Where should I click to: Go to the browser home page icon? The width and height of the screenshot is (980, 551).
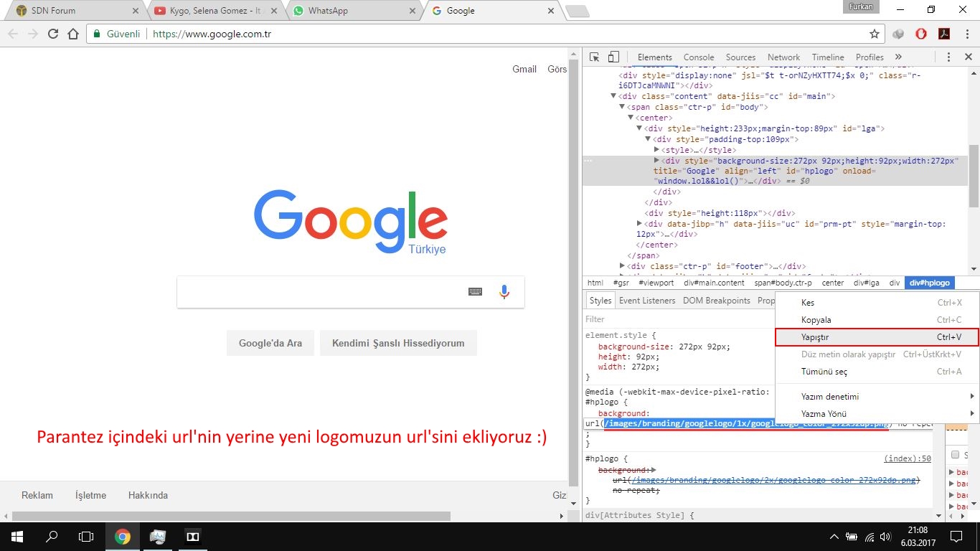click(x=73, y=34)
